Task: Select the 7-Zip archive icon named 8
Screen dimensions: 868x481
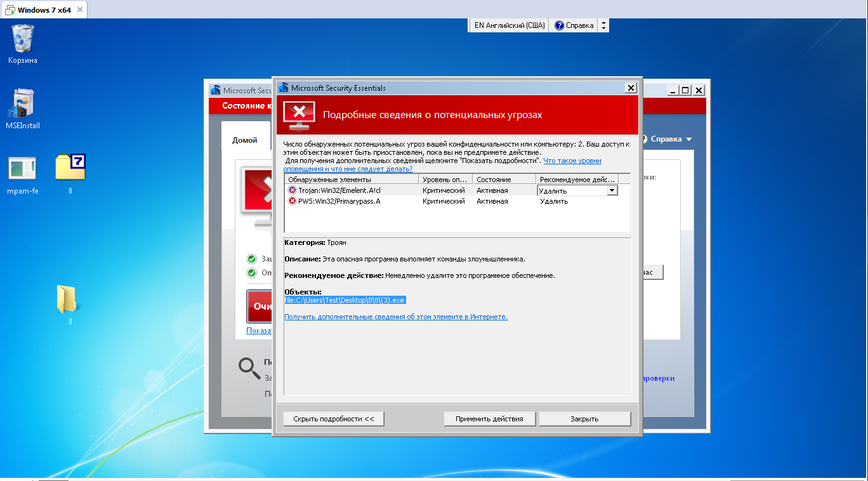Action: point(70,173)
